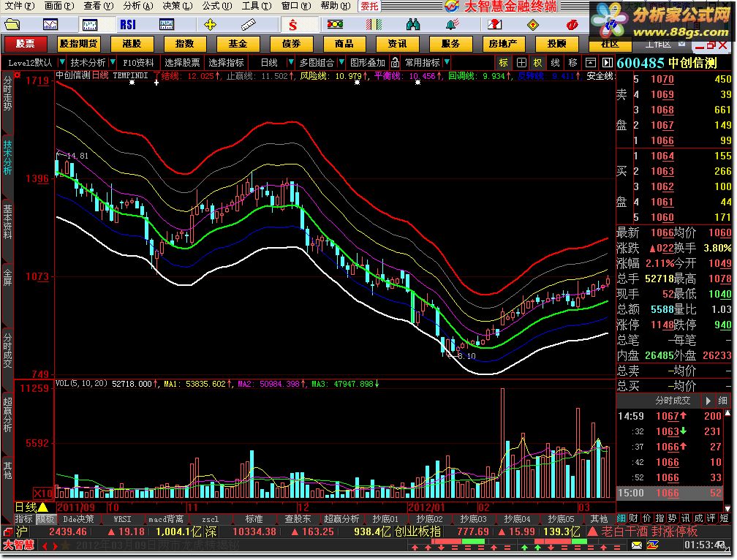737x560 pixels.
Task: Open the binoculars search icon
Action: pos(412,24)
